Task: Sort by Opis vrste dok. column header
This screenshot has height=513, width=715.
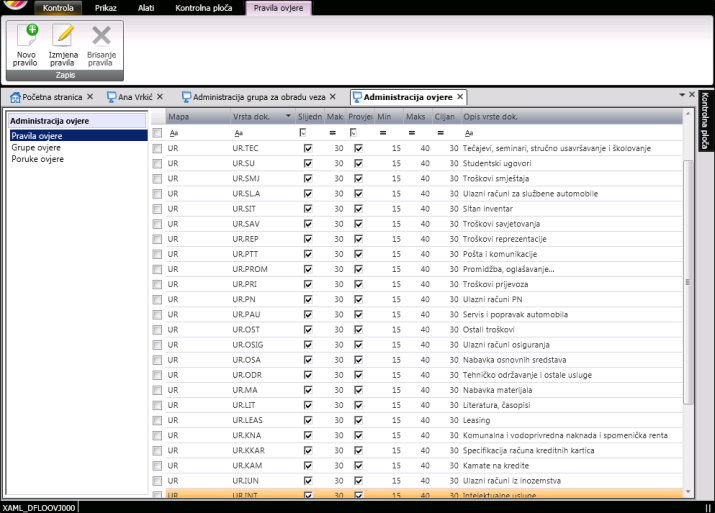Action: click(x=490, y=117)
